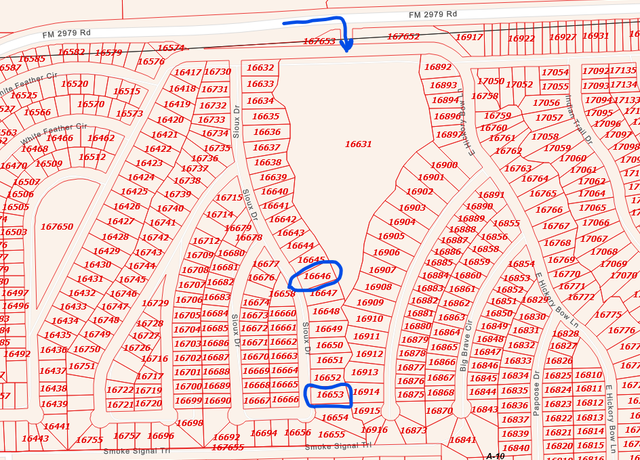This screenshot has height=460, width=640.
Task: Click parcel number 16829
Action: click(x=535, y=300)
